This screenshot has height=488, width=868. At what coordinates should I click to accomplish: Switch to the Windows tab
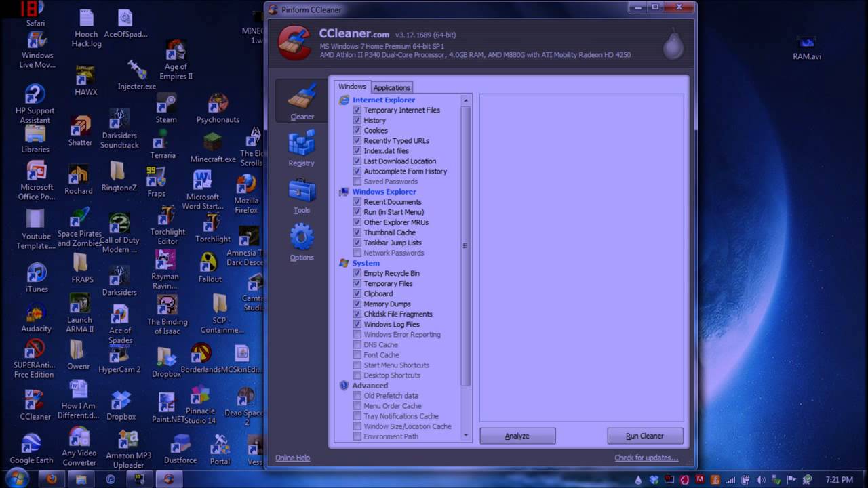(352, 87)
